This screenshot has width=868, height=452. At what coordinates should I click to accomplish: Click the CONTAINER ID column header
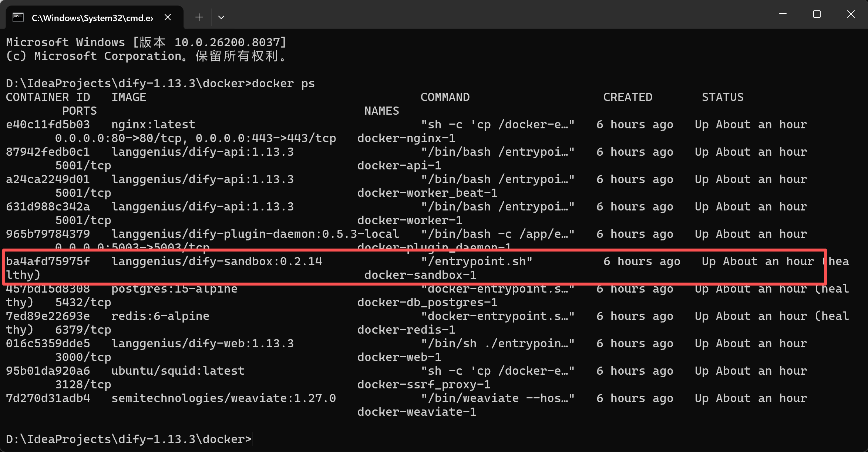click(48, 97)
